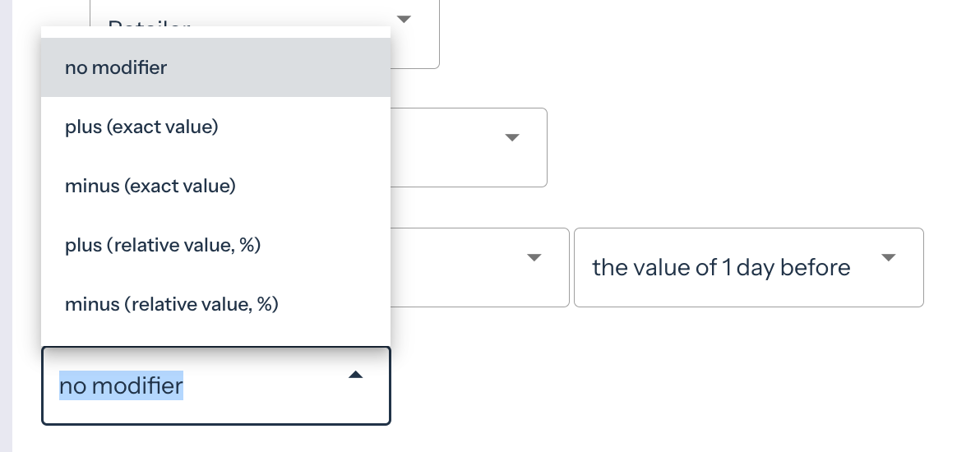Click the second-row dropdown's down arrow

[x=512, y=137]
